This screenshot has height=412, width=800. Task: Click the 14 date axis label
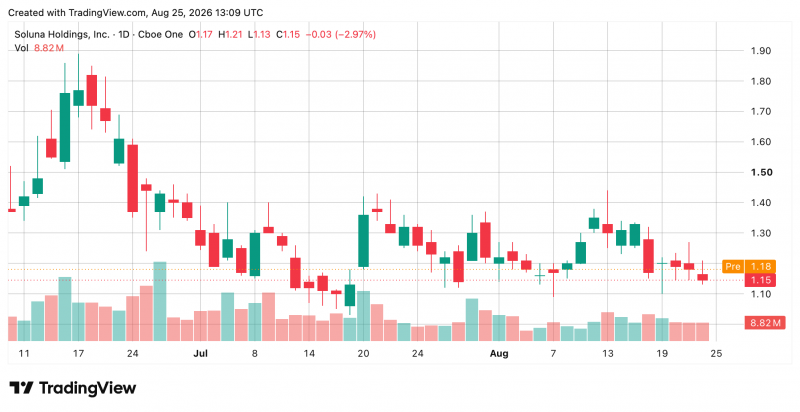coord(309,353)
